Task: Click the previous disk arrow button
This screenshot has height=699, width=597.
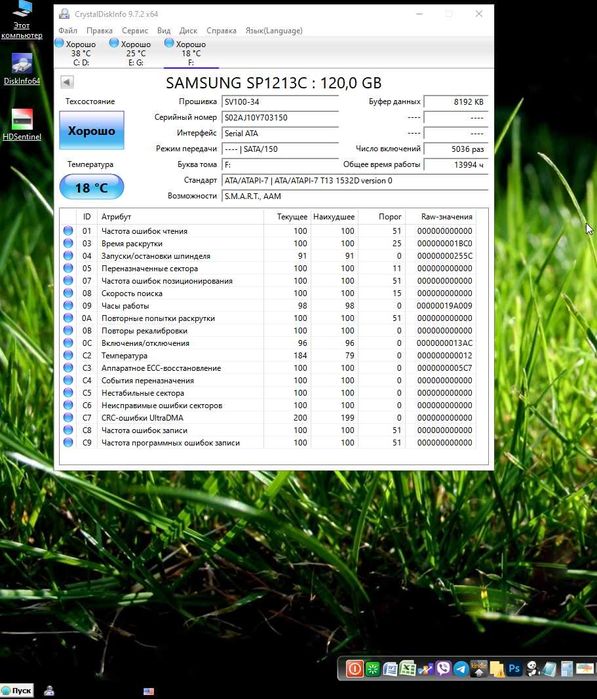Action: 67,82
